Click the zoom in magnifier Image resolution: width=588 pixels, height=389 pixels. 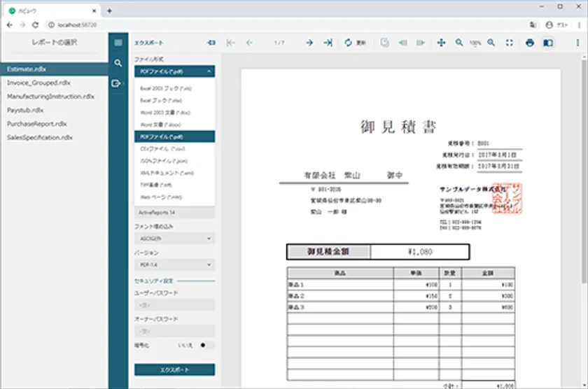491,43
